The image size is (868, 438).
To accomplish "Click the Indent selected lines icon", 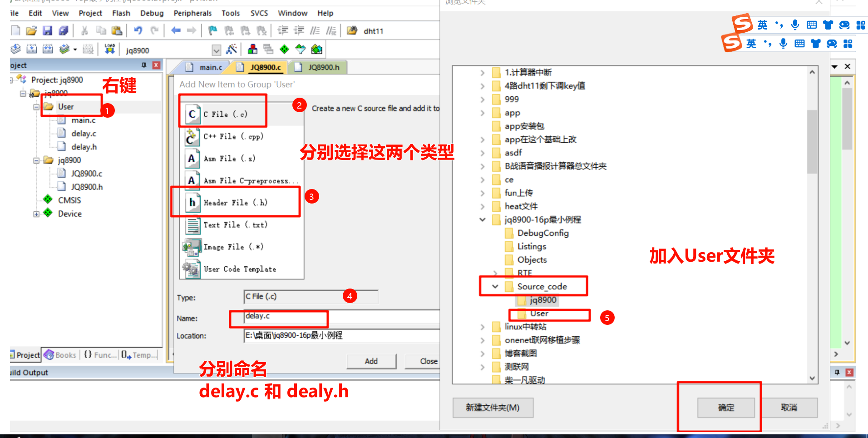I will pyautogui.click(x=283, y=30).
